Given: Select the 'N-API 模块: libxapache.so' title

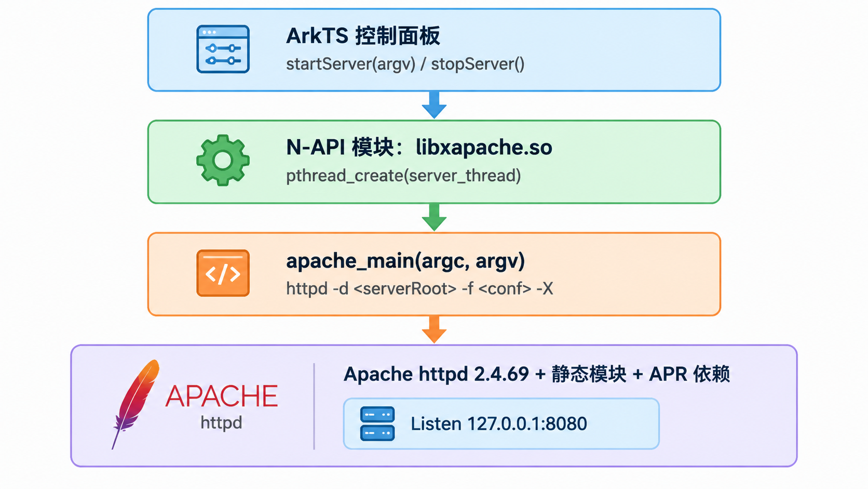Looking at the screenshot, I should 419,147.
